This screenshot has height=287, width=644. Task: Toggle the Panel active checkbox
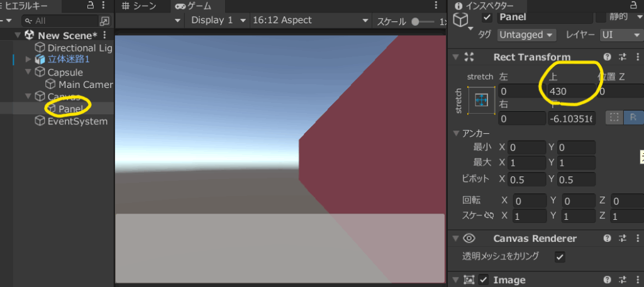pyautogui.click(x=487, y=18)
